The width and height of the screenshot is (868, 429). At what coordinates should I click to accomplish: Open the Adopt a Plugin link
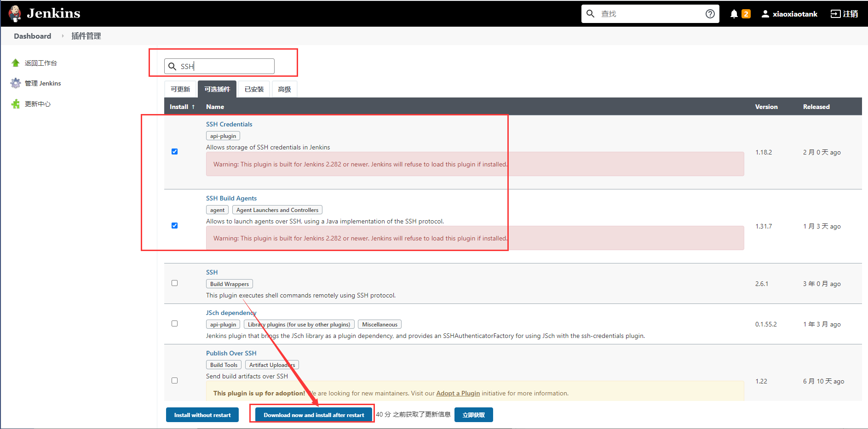pyautogui.click(x=458, y=393)
